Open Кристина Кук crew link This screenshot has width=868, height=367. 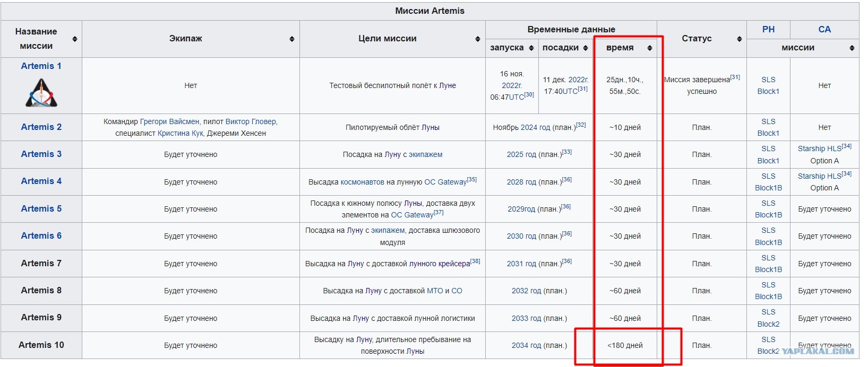(x=181, y=133)
